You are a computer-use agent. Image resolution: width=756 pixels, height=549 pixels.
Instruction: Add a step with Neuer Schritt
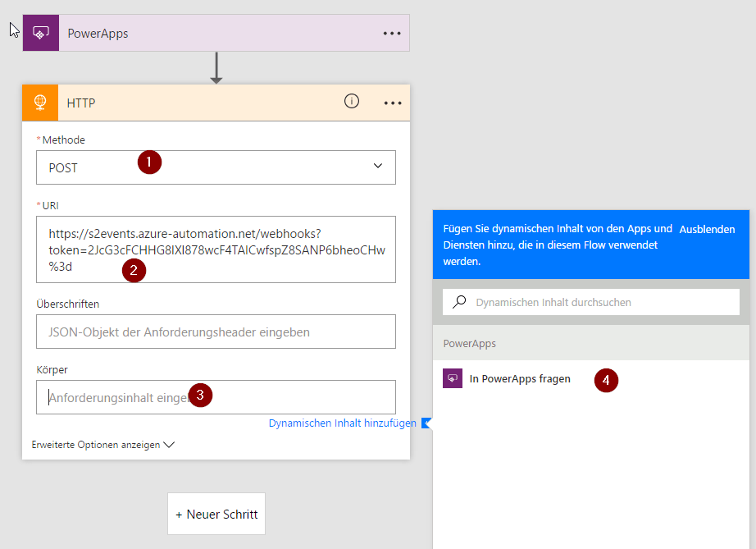(216, 514)
